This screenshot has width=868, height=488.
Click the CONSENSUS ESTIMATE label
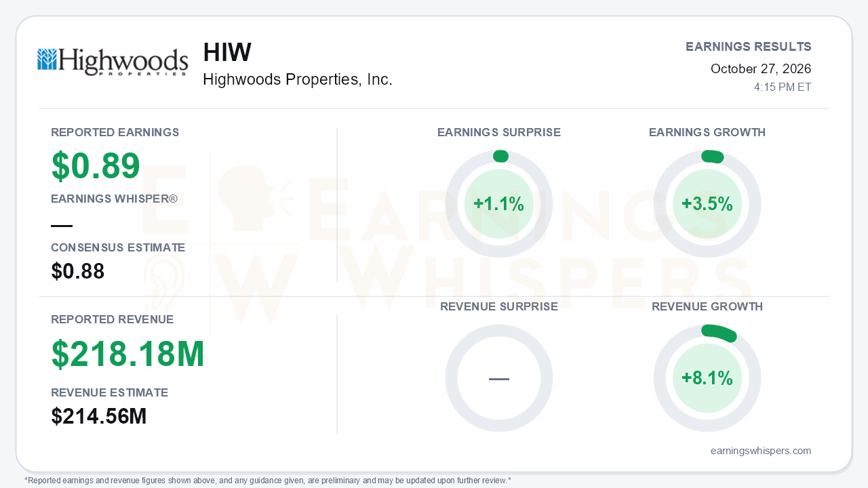(118, 247)
